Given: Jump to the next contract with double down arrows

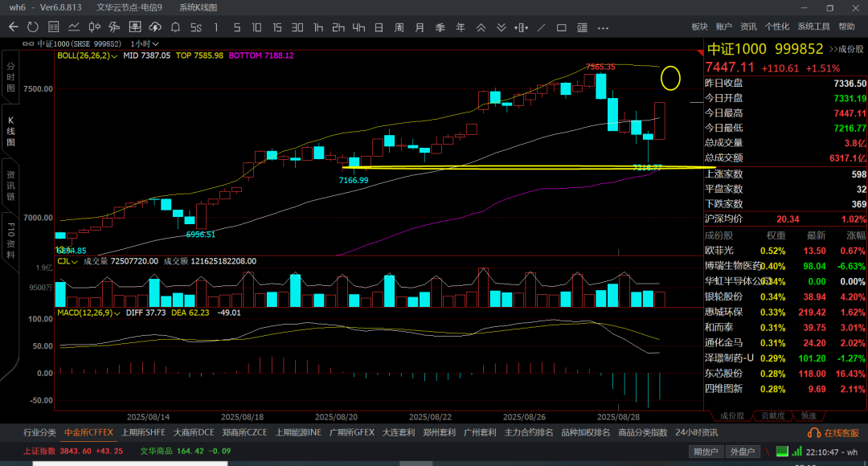Looking at the screenshot, I should point(501,27).
